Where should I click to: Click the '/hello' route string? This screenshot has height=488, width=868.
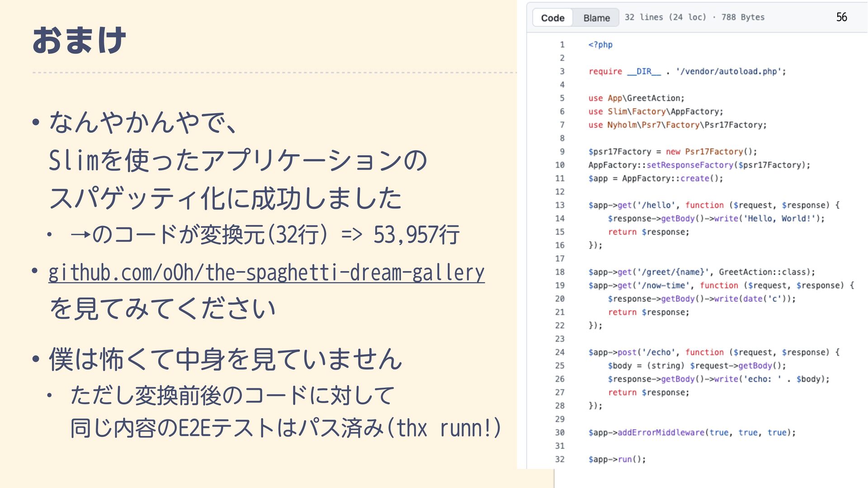pos(656,205)
